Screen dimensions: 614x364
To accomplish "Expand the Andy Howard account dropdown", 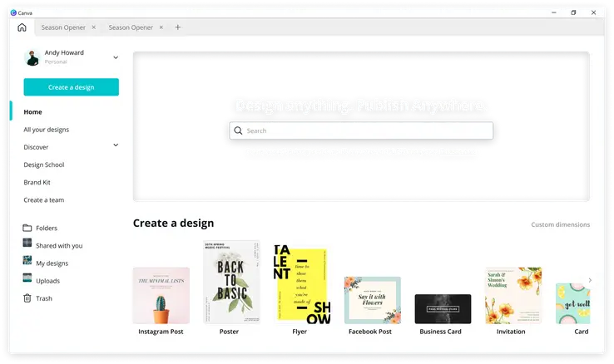I will (116, 57).
